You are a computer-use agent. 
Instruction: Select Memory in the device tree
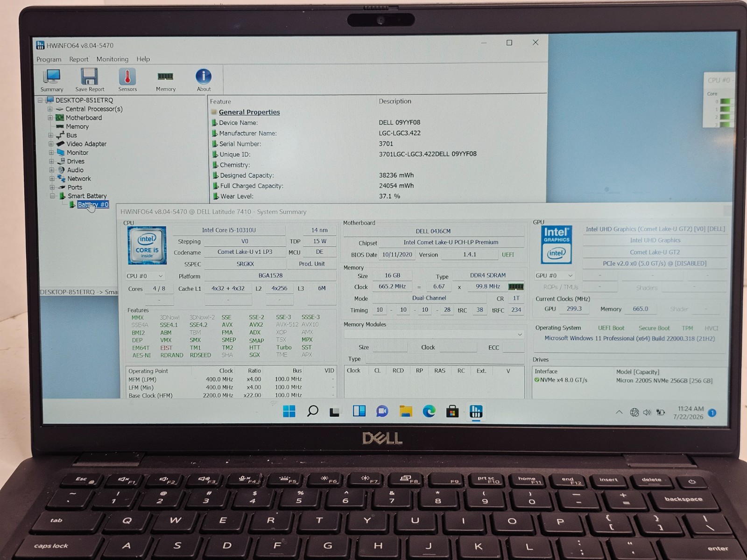click(x=77, y=126)
